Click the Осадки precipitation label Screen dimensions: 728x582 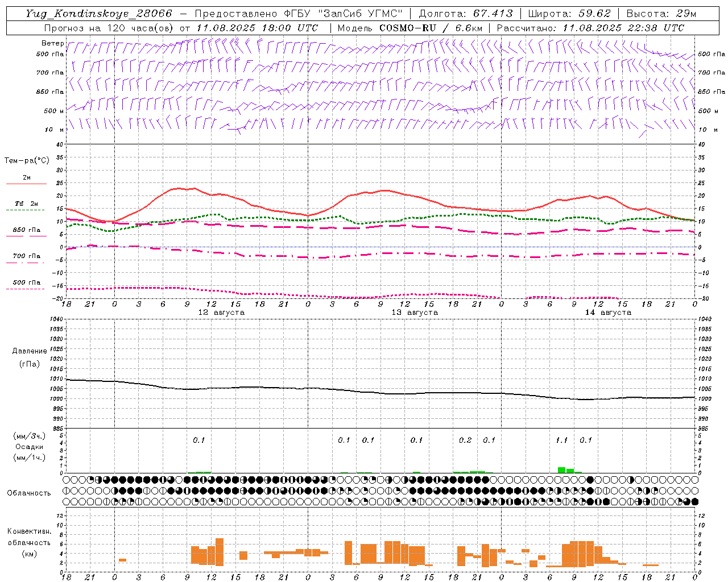click(x=30, y=447)
